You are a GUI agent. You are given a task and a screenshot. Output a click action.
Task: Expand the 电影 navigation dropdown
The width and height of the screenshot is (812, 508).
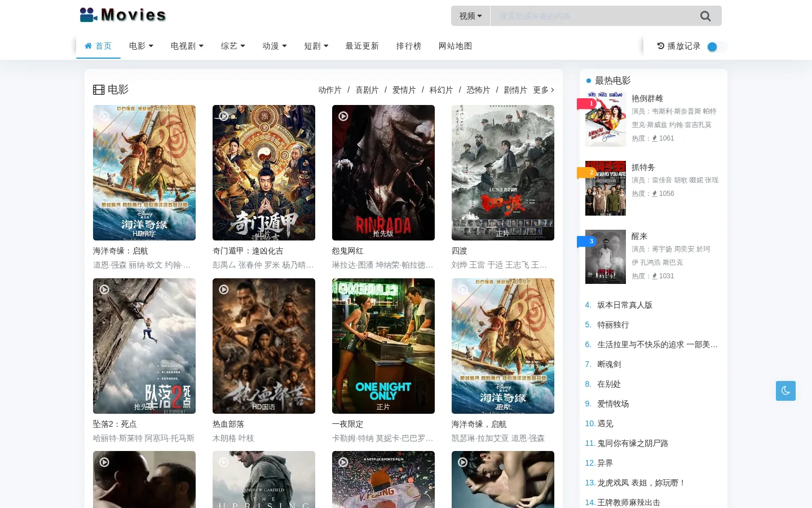(141, 46)
